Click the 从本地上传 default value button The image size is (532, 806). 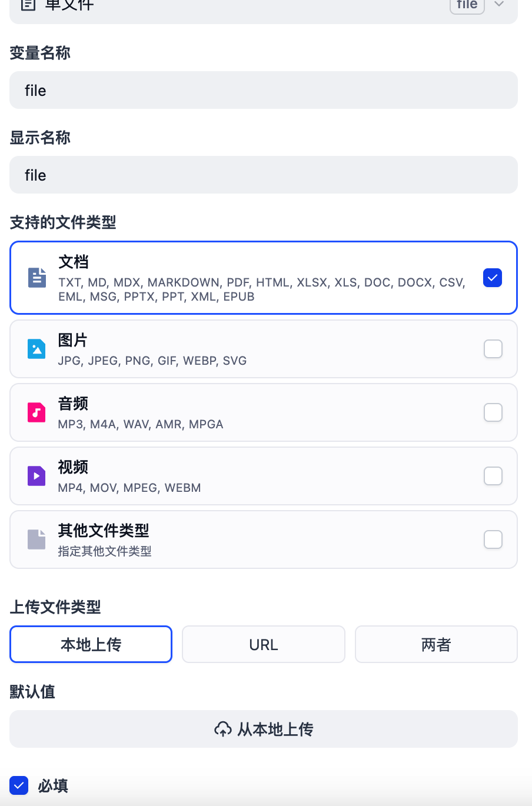tap(263, 729)
